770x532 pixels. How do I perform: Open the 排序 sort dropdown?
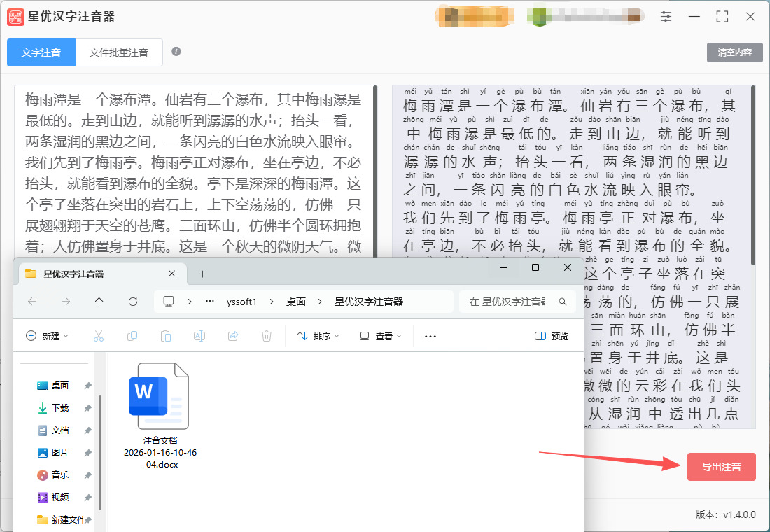click(318, 336)
